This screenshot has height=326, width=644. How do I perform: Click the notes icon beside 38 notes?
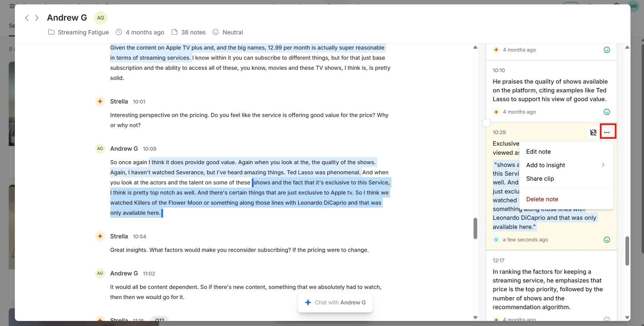pyautogui.click(x=175, y=32)
